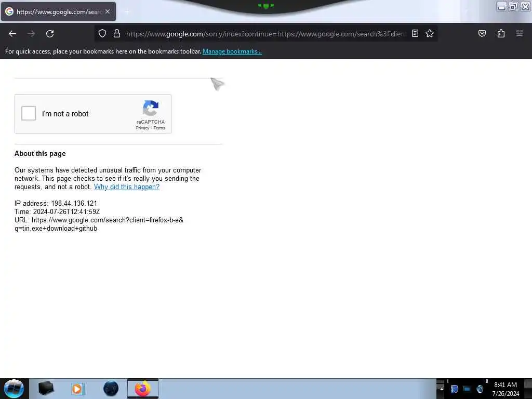Show hidden system tray icons
Viewport: 532px width, 399px height.
[442, 389]
